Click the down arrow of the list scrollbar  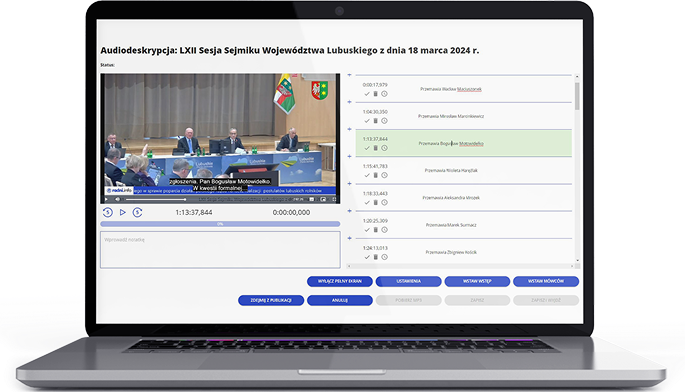click(577, 260)
